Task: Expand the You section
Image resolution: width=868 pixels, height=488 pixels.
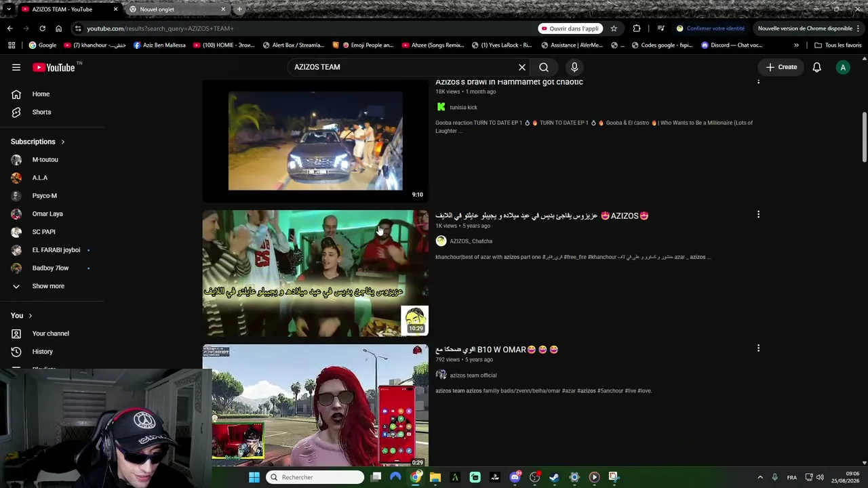Action: click(x=22, y=316)
